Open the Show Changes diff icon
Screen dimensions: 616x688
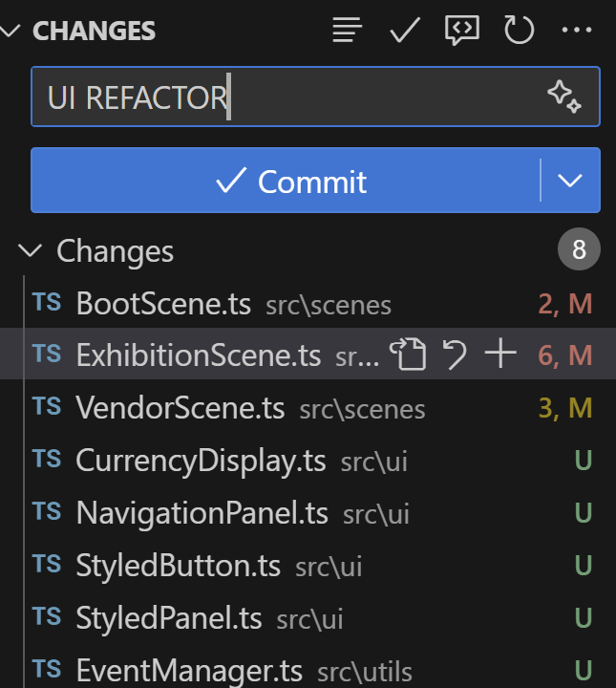pos(461,31)
